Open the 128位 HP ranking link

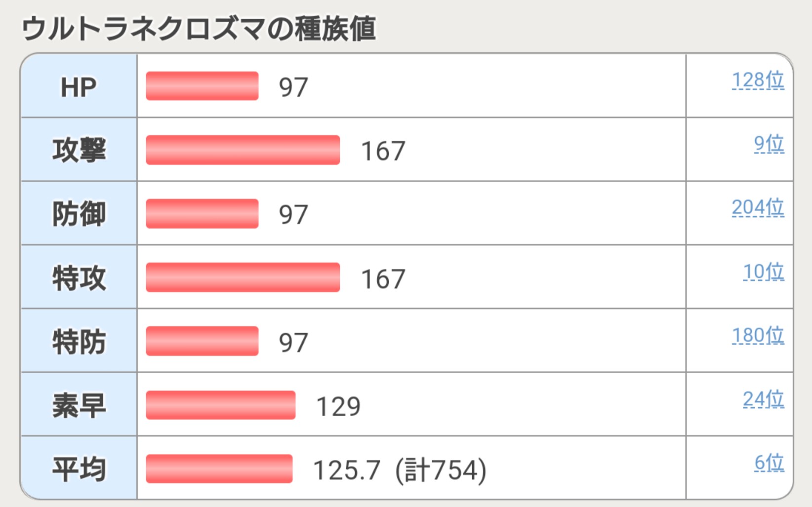click(757, 80)
